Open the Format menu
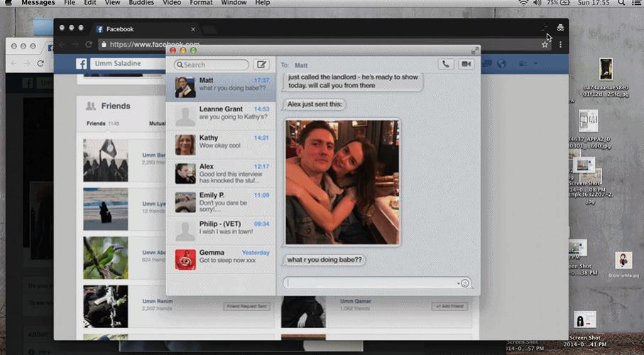Screen dimensions: 644x355 pos(201,3)
